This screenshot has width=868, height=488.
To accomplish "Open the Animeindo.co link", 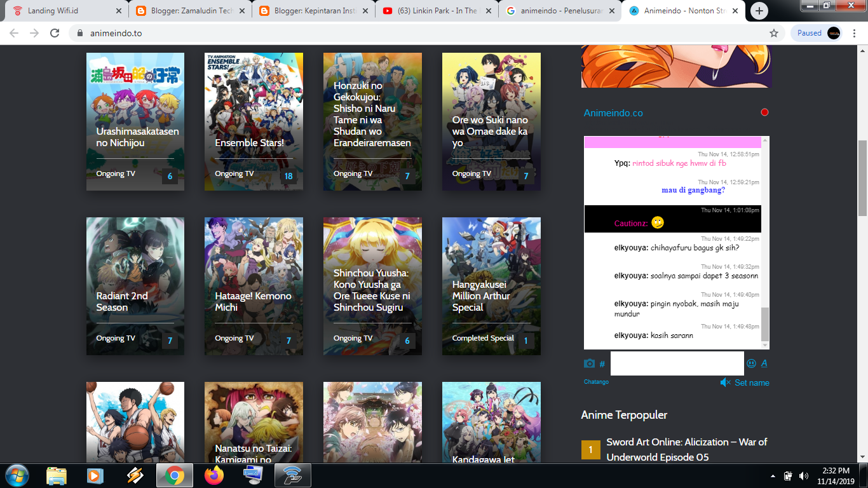I will tap(613, 113).
